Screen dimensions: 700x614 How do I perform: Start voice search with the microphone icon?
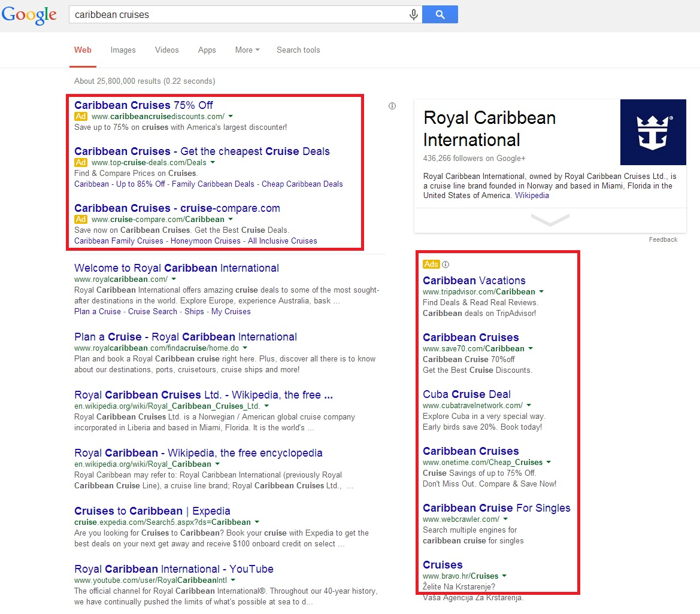pos(414,14)
